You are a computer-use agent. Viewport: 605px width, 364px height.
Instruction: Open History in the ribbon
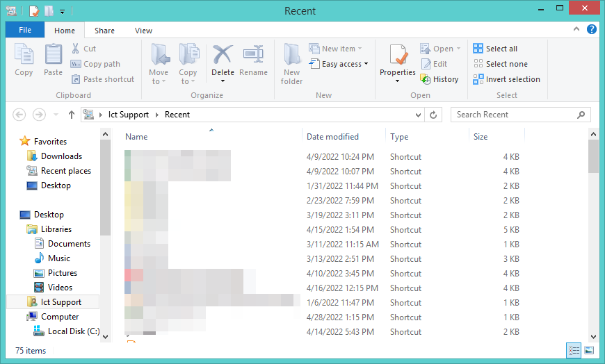point(439,79)
